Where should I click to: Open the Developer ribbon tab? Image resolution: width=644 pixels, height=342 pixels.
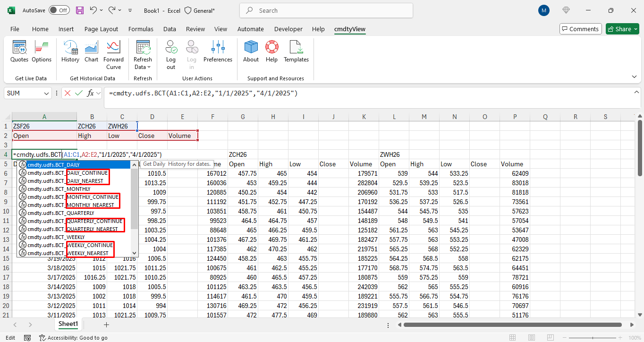tap(288, 29)
